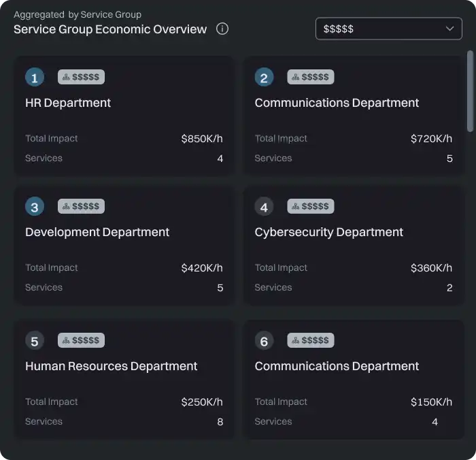Click the info icon beside Service Group Economic Overview
This screenshot has width=476, height=460.
tap(222, 29)
